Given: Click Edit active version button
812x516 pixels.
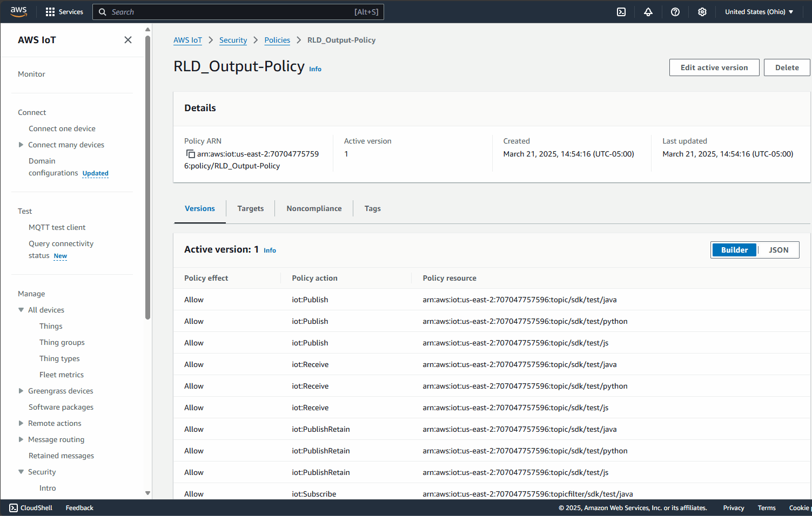Looking at the screenshot, I should pyautogui.click(x=714, y=67).
